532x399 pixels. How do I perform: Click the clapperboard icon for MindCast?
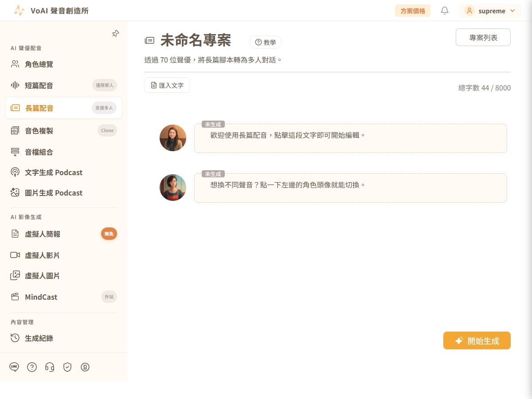point(15,297)
